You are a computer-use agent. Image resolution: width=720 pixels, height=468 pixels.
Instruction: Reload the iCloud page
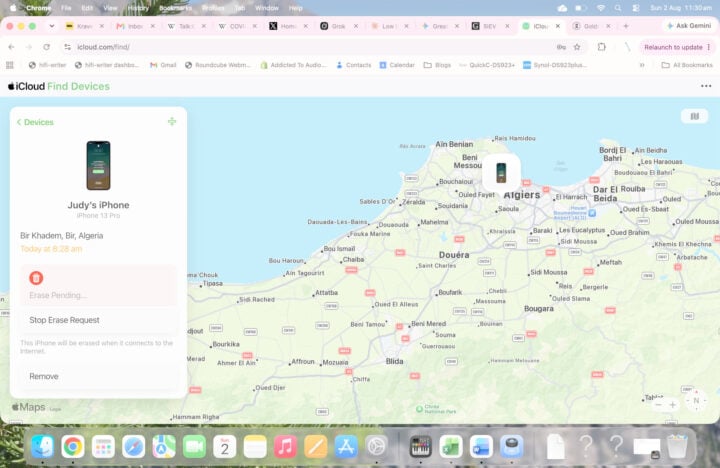(x=46, y=47)
